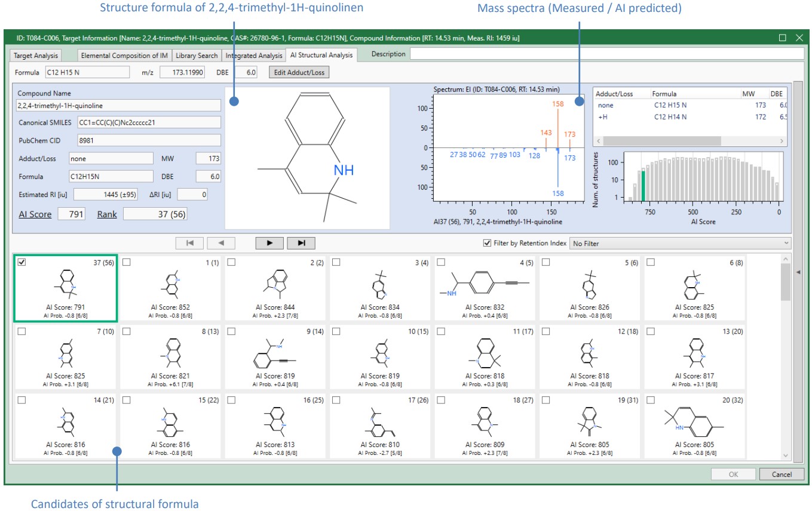Check the box for candidate 2 (2)

tap(231, 262)
